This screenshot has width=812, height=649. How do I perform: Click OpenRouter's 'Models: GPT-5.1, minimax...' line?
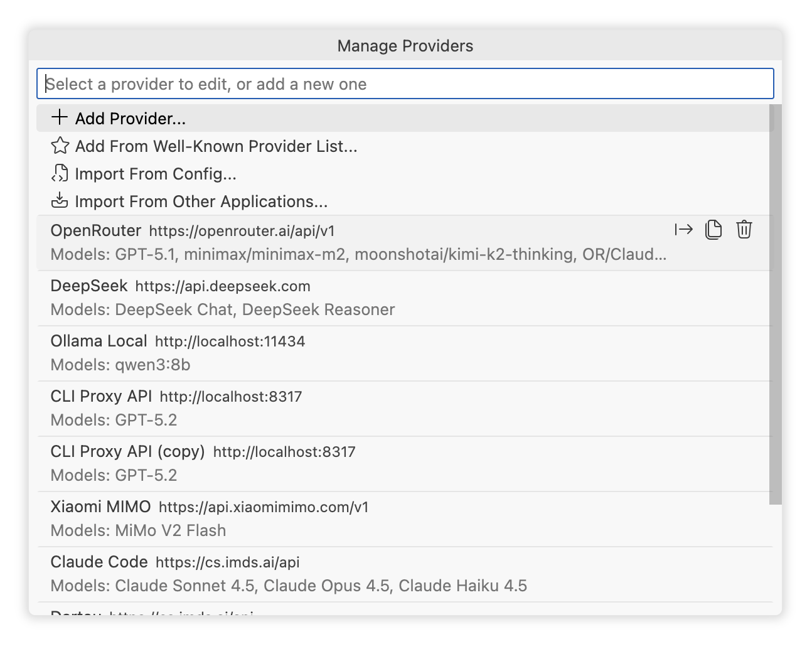coord(358,254)
